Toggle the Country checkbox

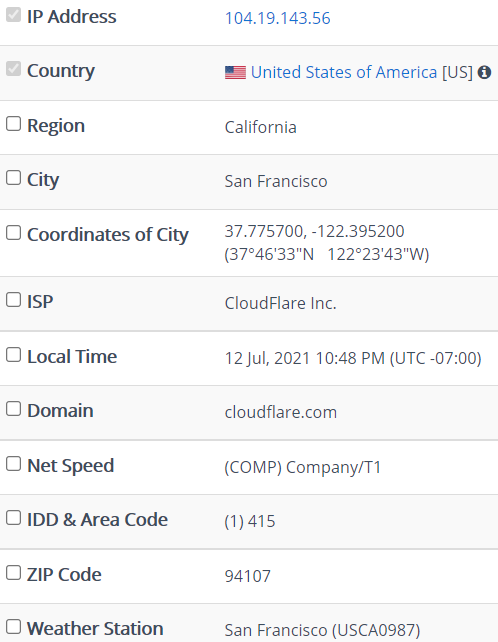(x=14, y=69)
